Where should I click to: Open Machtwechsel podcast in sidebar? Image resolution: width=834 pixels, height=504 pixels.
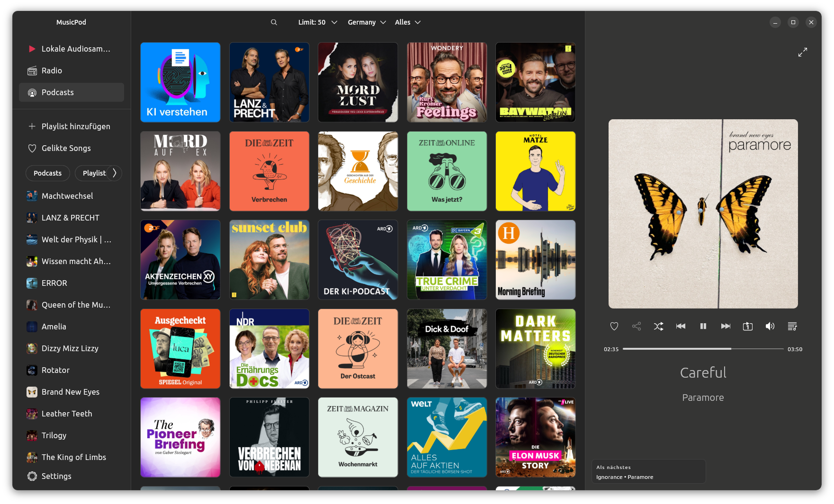(72, 196)
